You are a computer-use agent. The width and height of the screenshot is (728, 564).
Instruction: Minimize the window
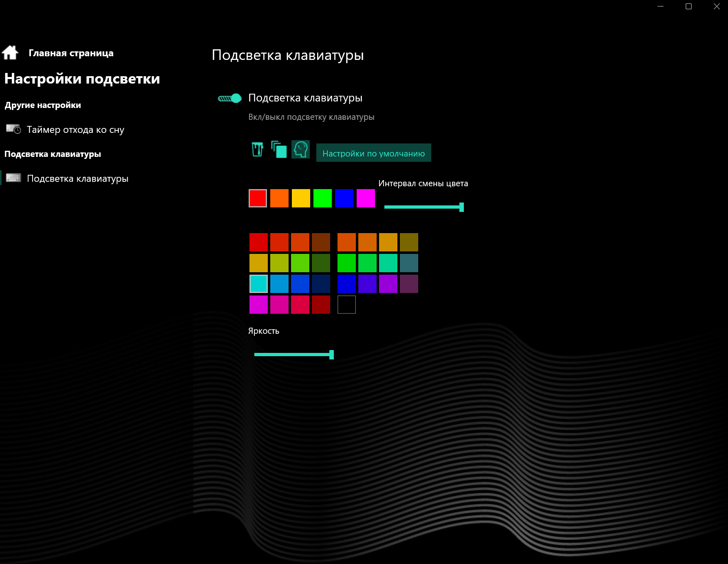661,7
